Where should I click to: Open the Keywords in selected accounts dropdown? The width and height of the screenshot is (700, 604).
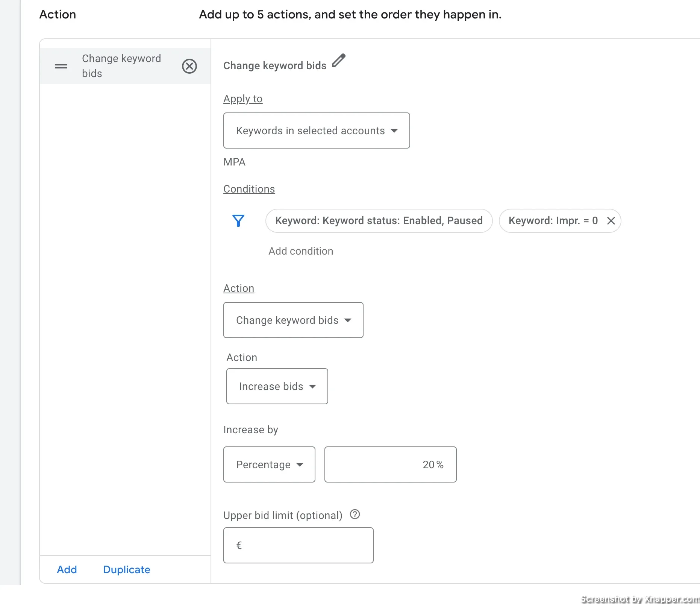[317, 131]
